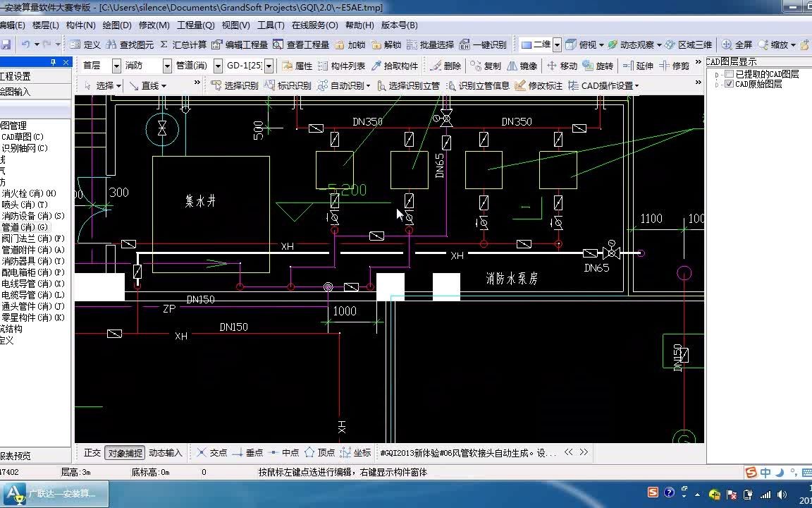Run 汇总计算 (summary calculation) from the toolbar
812x508 pixels.
[x=187, y=43]
